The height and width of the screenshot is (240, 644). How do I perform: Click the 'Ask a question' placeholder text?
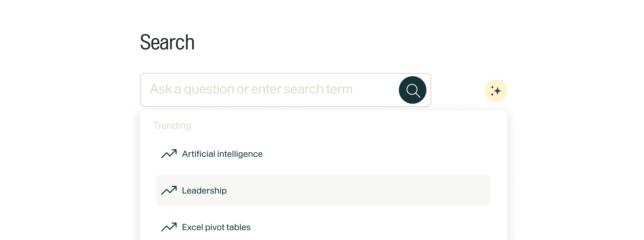point(251,89)
